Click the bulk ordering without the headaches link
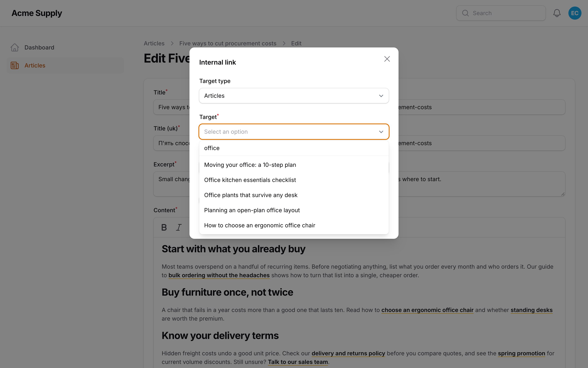588x368 pixels. pyautogui.click(x=219, y=275)
